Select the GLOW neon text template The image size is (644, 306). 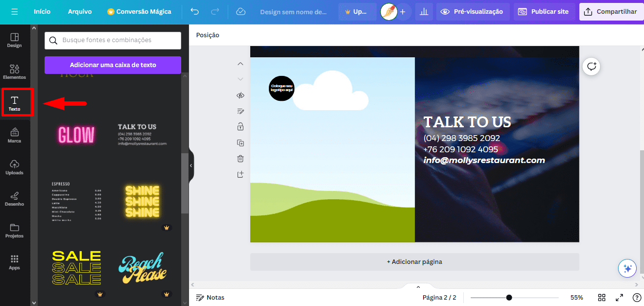[76, 135]
